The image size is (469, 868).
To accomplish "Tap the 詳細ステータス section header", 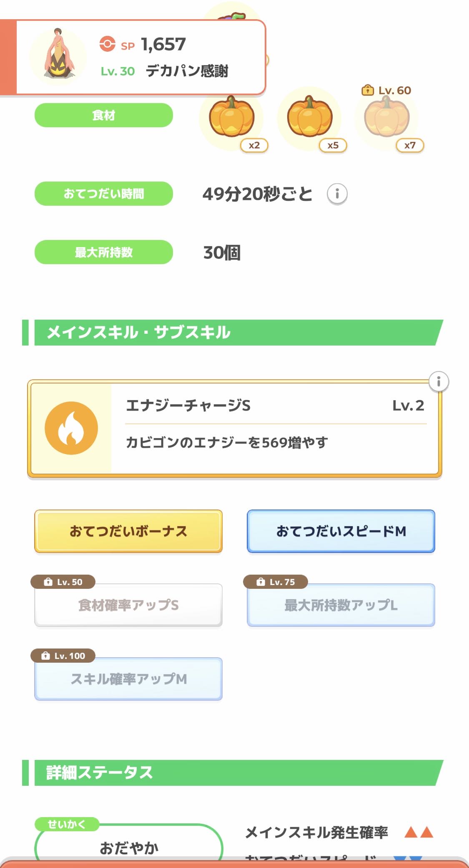I will coord(233,773).
